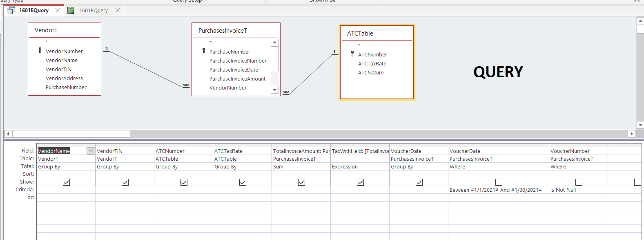Viewport: 644px width, 240px height.
Task: Select ATCNumber in ATCTable field list
Action: pos(372,54)
